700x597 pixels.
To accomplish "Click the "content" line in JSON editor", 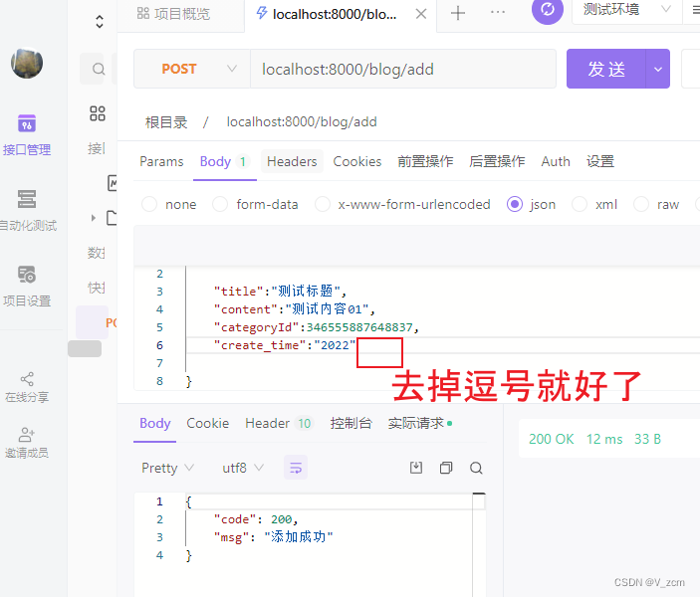I will [x=294, y=309].
